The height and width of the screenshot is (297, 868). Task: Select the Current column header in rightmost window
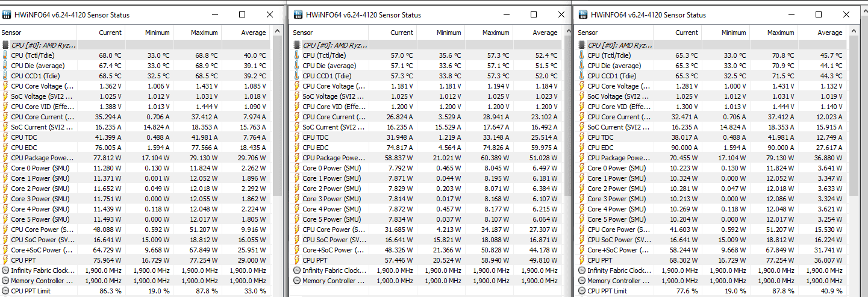[x=686, y=33]
